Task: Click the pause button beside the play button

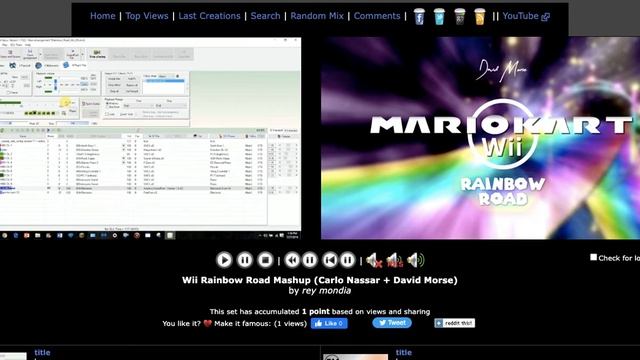Action: [245, 260]
